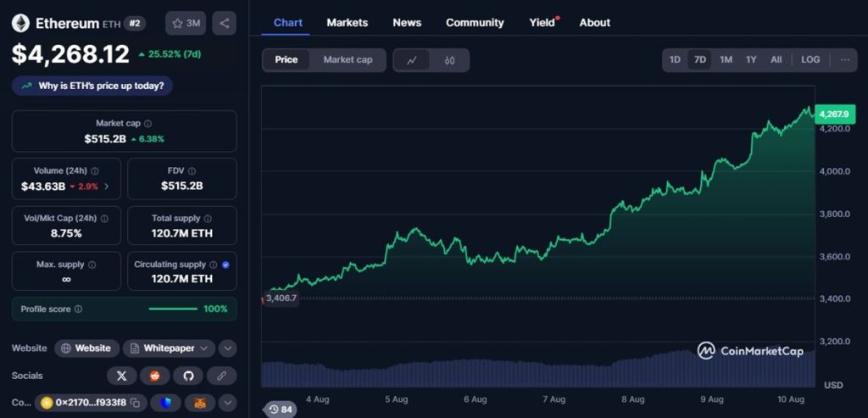The width and height of the screenshot is (868, 418).
Task: Click the info icon next to Total supply
Action: point(208,219)
